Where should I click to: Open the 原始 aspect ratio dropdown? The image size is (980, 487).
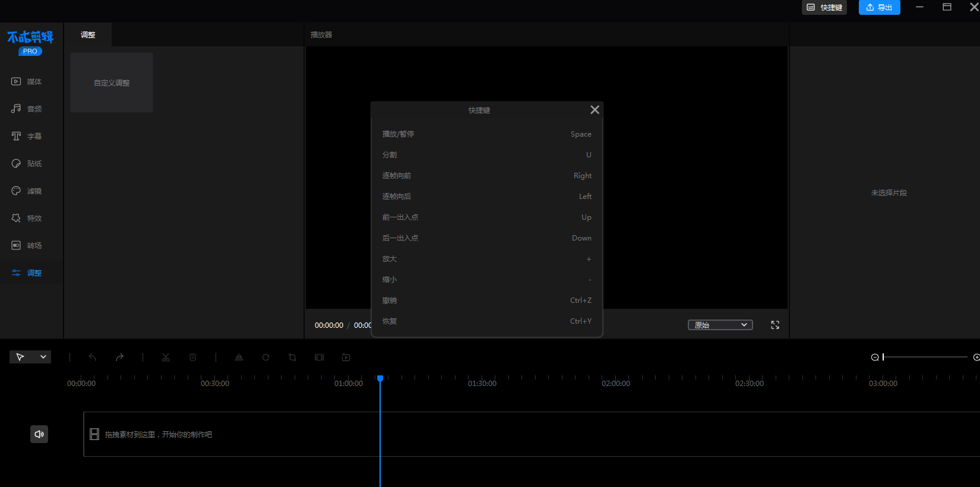(x=720, y=325)
